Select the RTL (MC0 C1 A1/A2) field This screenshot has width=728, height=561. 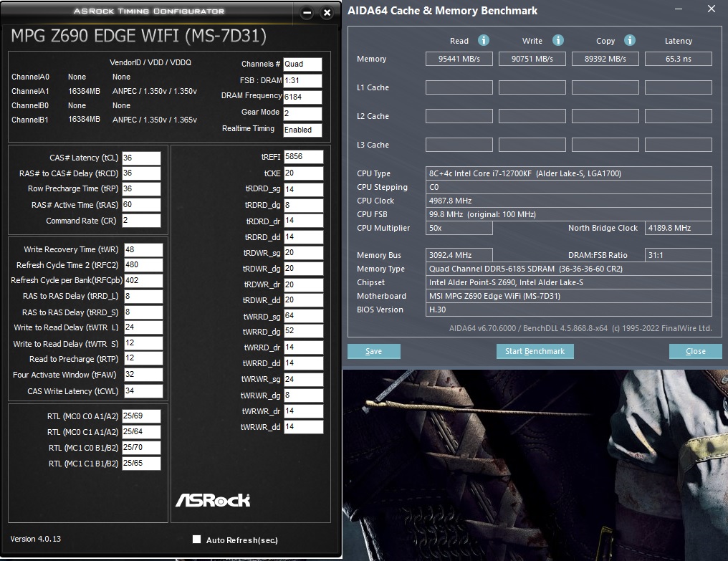click(141, 432)
